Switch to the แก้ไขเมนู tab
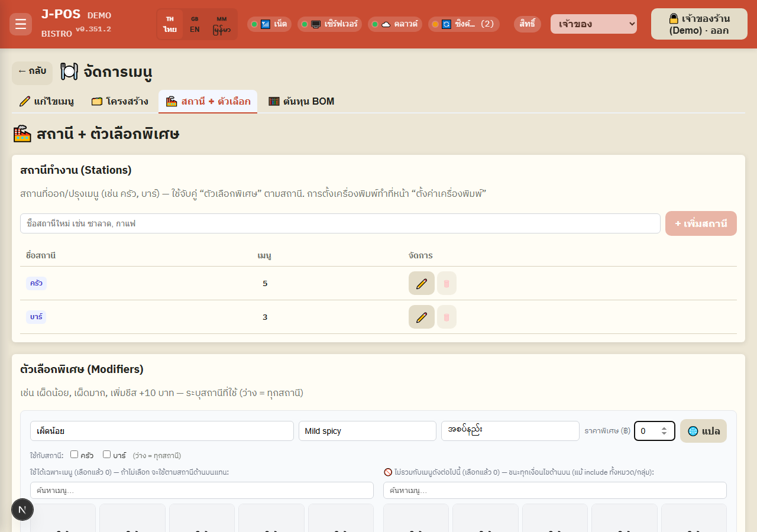 pos(46,101)
